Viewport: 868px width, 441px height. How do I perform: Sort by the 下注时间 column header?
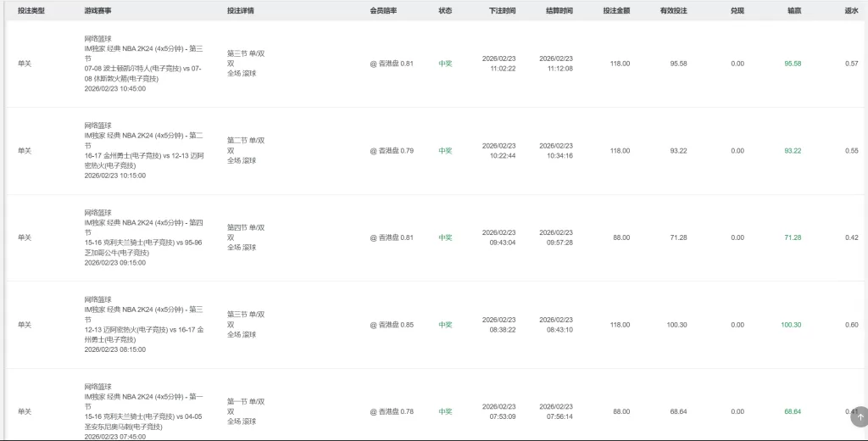pos(502,11)
